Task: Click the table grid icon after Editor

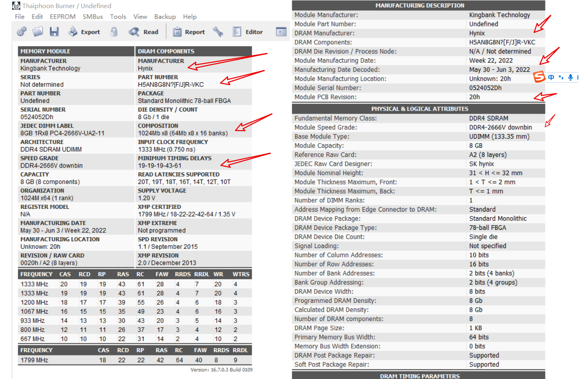Action: click(281, 32)
